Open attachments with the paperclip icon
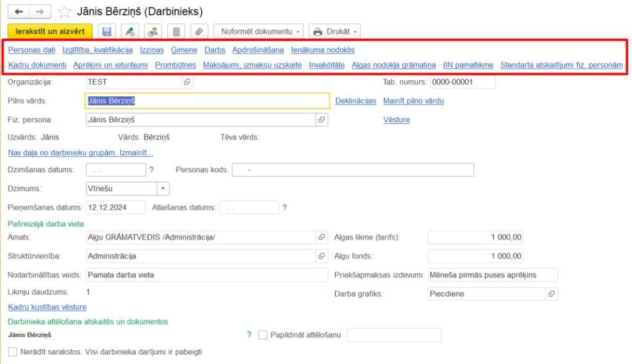The height and width of the screenshot is (364, 632). (x=197, y=31)
